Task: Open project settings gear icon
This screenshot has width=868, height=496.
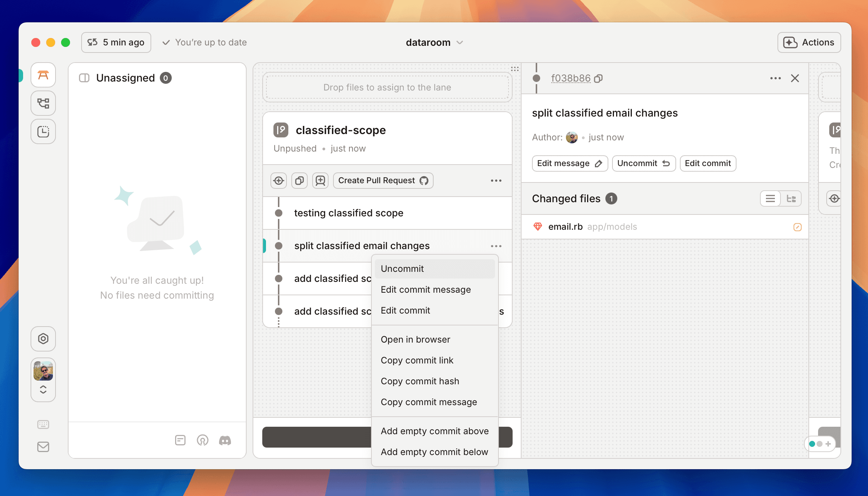Action: (x=43, y=338)
